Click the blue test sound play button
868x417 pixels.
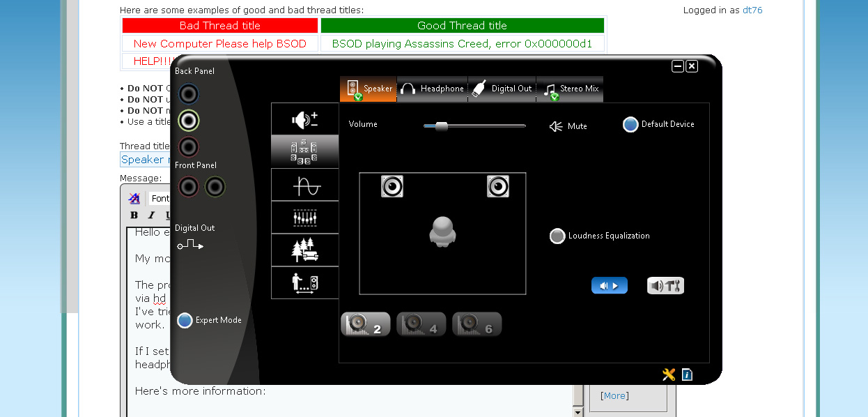pos(610,285)
